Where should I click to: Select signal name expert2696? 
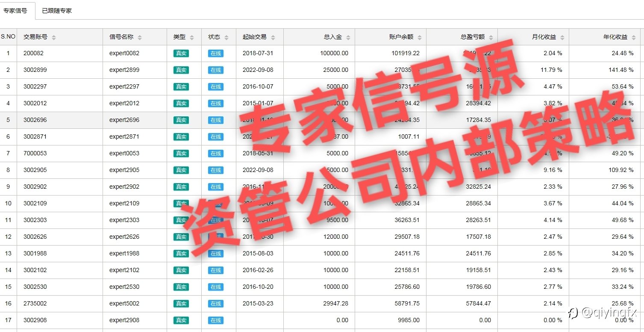[124, 120]
